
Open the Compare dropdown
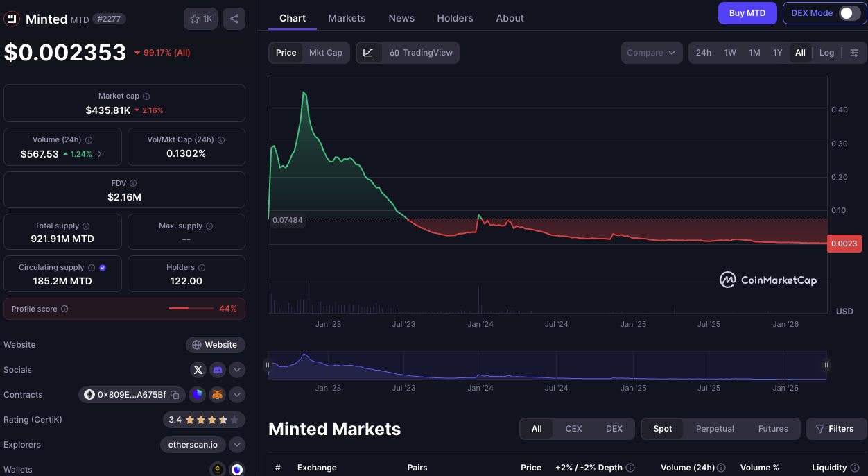click(651, 52)
